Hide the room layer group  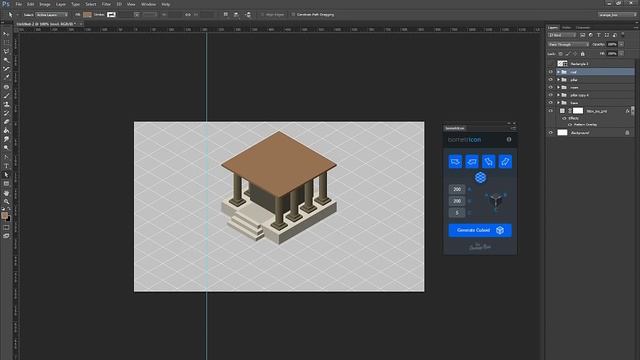coord(551,88)
